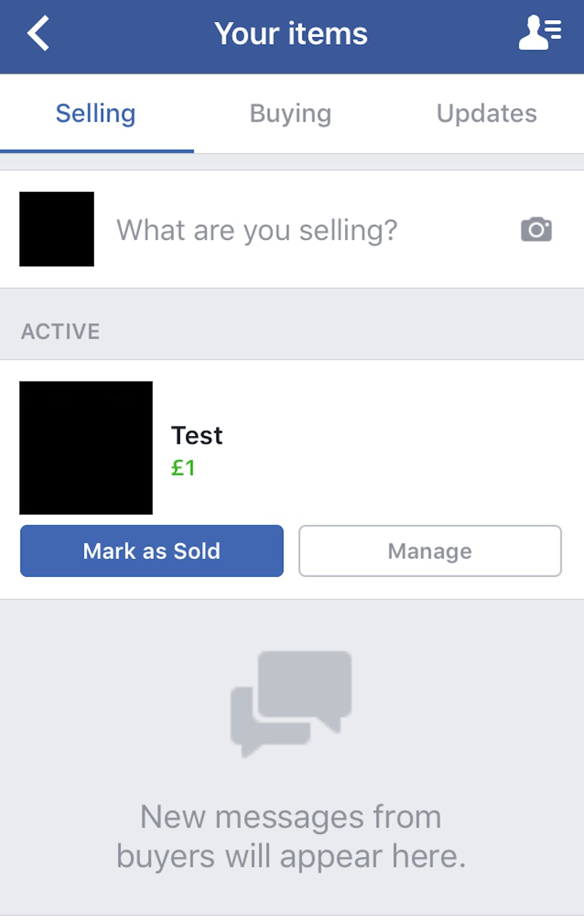
Task: Click the chat bubbles messages icon
Action: click(291, 703)
